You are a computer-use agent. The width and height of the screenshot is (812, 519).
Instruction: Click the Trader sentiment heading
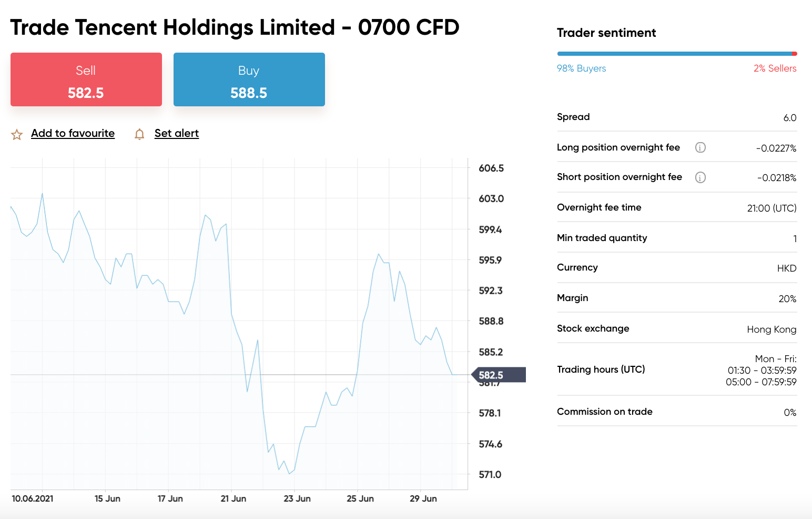(606, 33)
